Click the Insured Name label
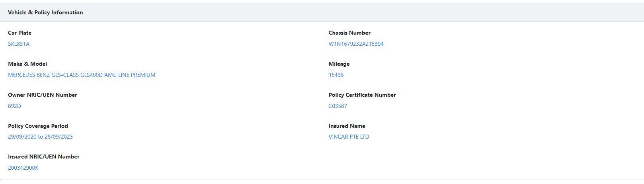The image size is (644, 184). click(x=347, y=126)
